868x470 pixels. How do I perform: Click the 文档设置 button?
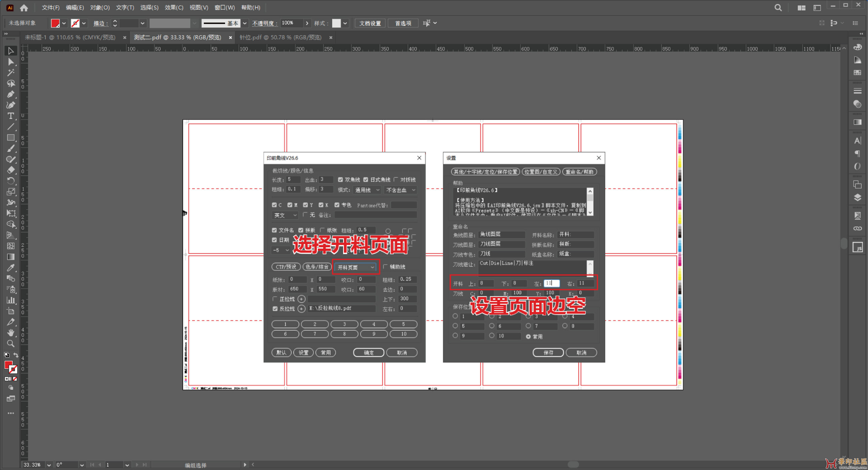click(x=370, y=23)
